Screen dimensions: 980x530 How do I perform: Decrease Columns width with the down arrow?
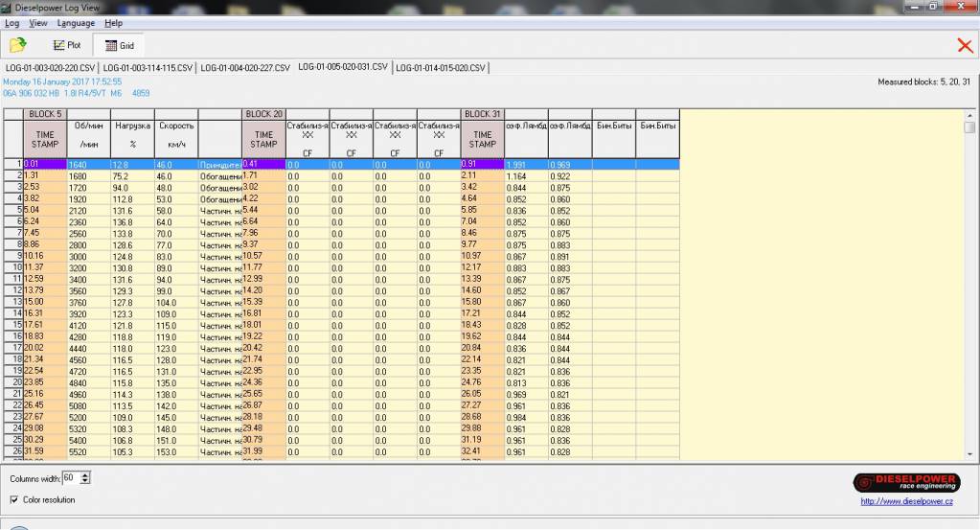point(86,481)
